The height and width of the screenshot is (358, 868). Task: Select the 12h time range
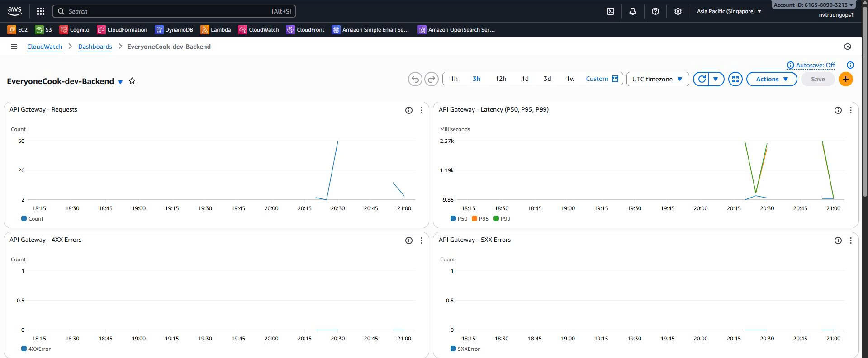(x=501, y=79)
